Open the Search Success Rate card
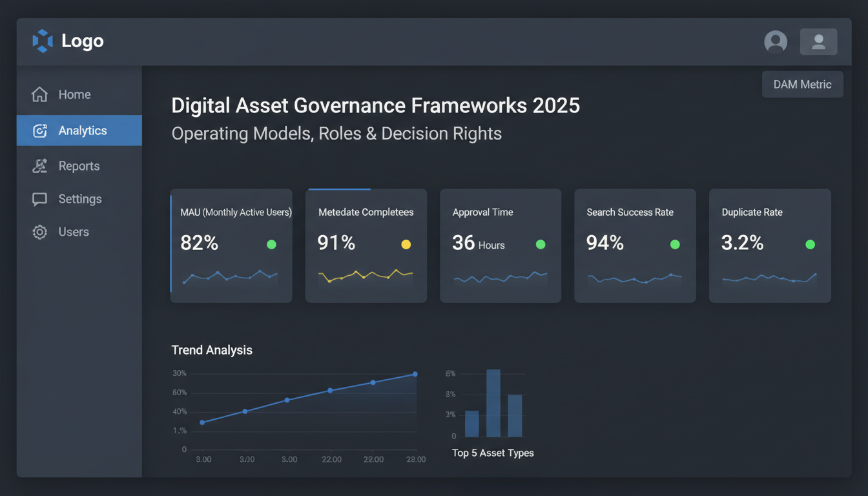 coord(634,245)
